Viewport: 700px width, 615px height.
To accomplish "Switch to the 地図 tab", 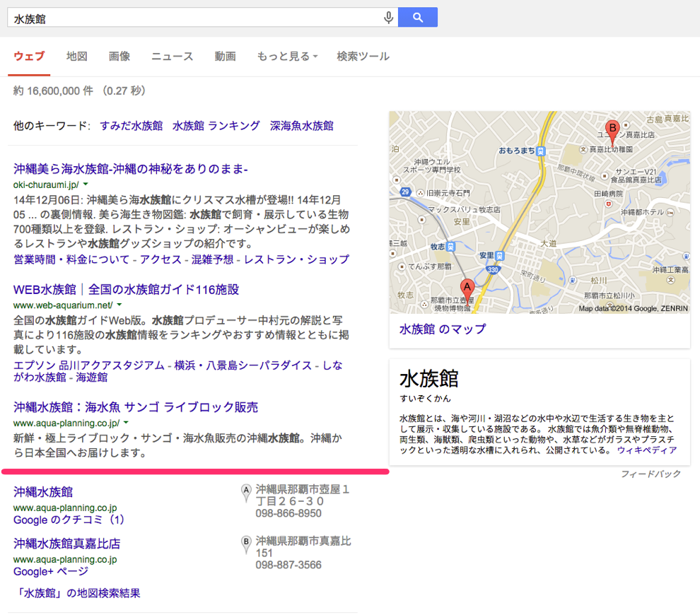I will coord(76,57).
